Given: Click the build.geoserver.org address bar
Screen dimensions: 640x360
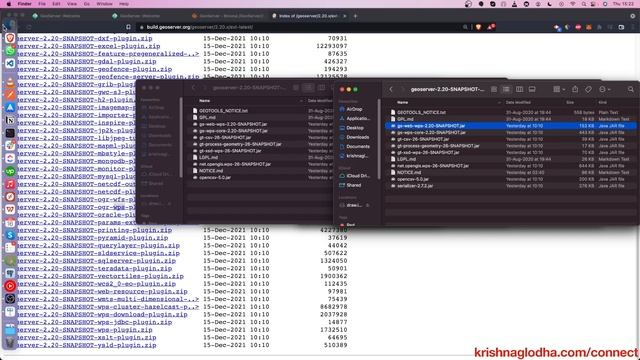Looking at the screenshot, I should [x=300, y=27].
